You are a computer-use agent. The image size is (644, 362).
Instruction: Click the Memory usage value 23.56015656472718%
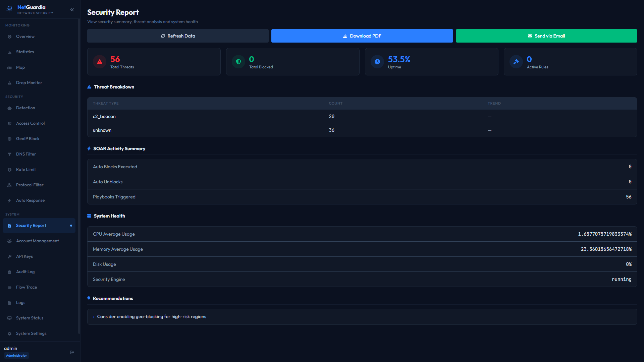[606, 249]
